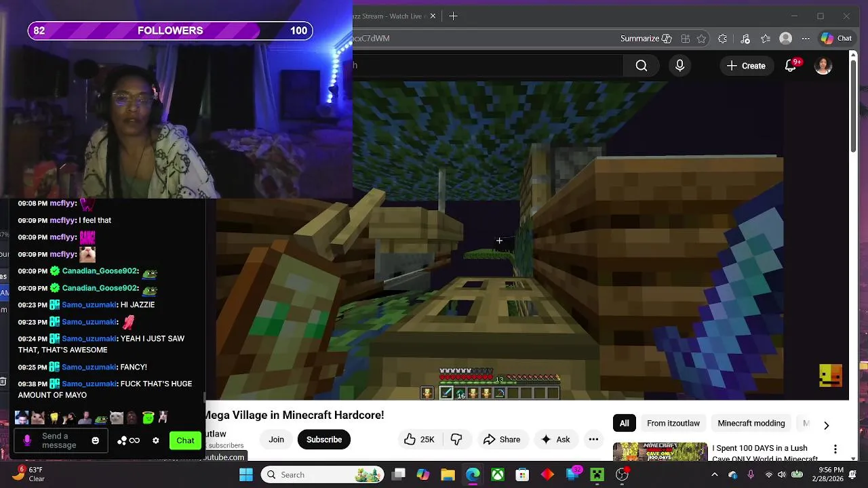Open the browser extensions puzzle icon

[x=723, y=39]
